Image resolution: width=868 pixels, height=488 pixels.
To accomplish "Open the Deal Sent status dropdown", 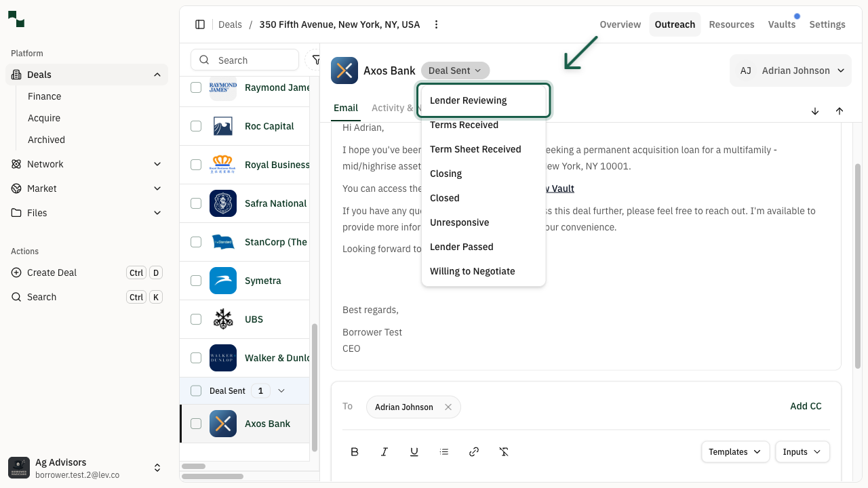I will [x=455, y=70].
